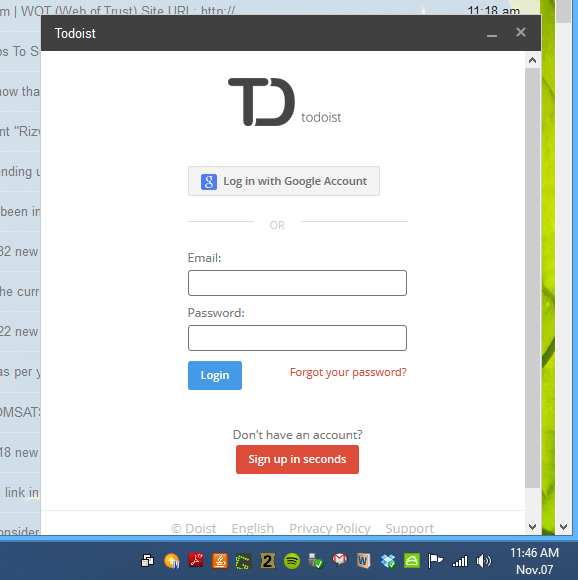Image resolution: width=578 pixels, height=580 pixels.
Task: Open the Safely Remove Hardware tray icon
Action: pos(315,561)
